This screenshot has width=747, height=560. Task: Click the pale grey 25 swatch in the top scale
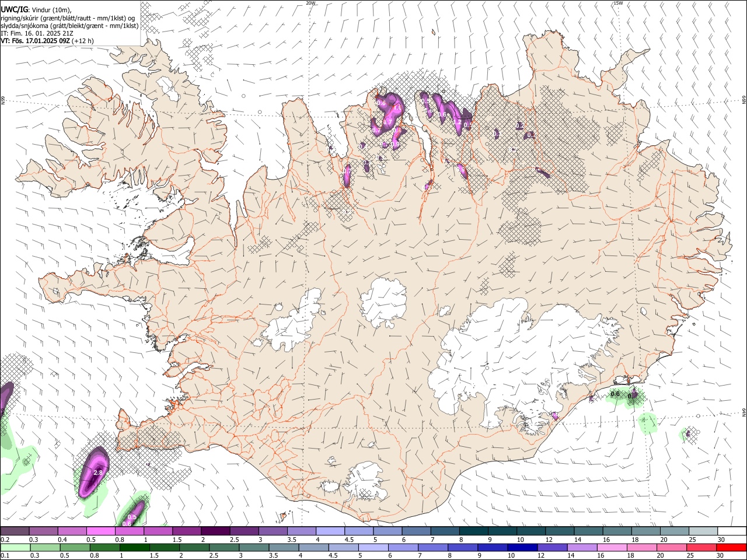[703, 531]
